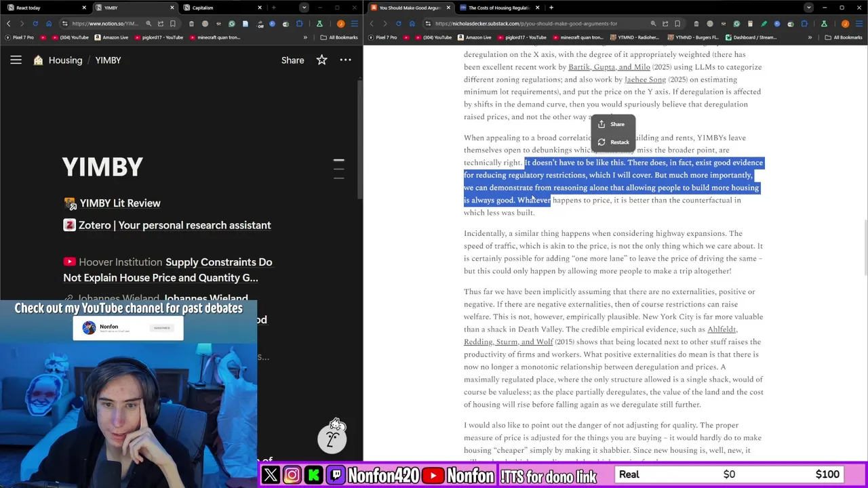Expand tab search dropdown in Notion window

point(304,7)
